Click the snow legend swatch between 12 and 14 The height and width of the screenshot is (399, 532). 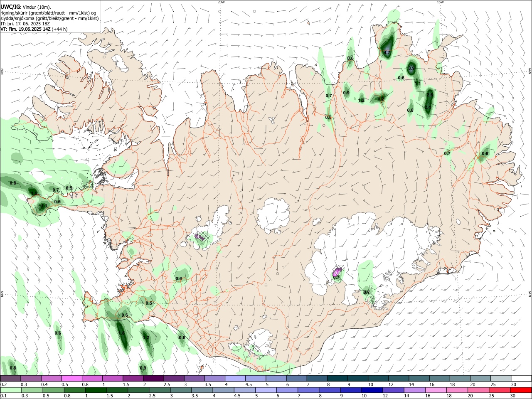(398, 379)
